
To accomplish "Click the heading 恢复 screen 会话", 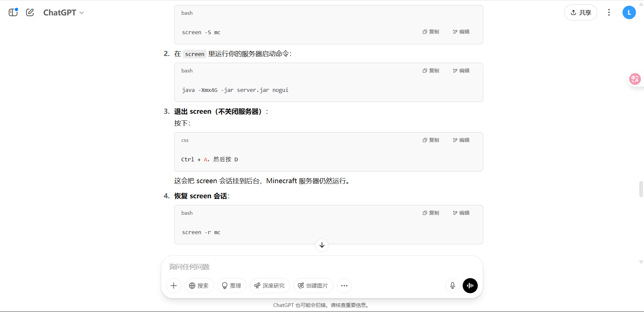I will coord(201,196).
